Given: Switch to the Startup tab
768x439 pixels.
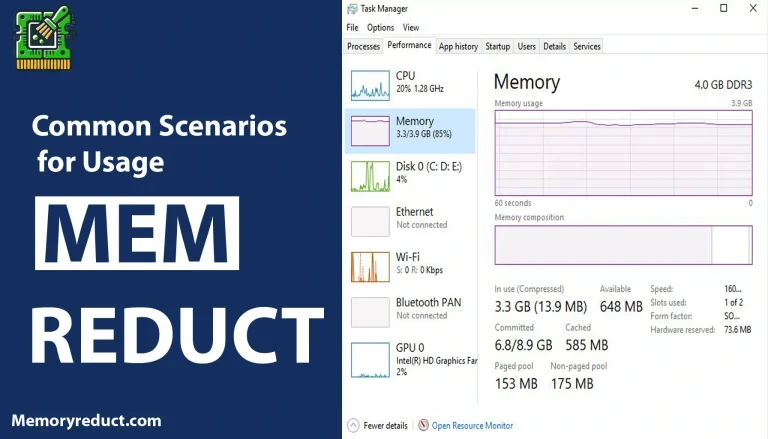Looking at the screenshot, I should pos(498,47).
